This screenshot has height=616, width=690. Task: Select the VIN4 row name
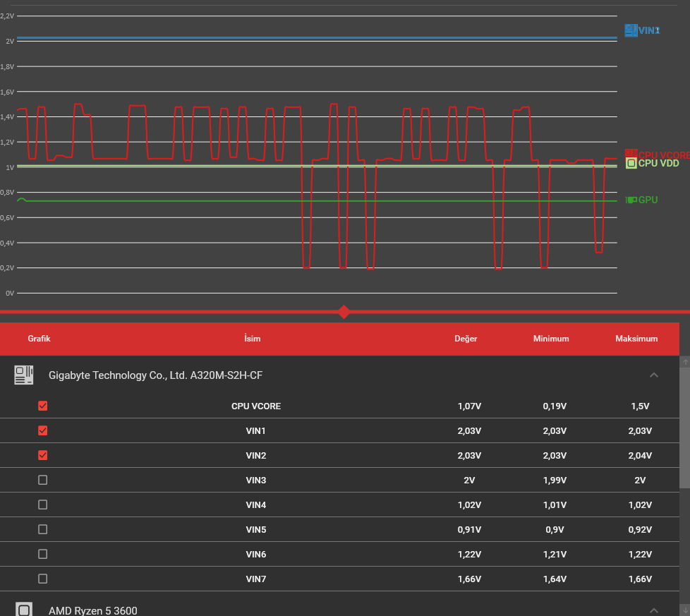[255, 505]
